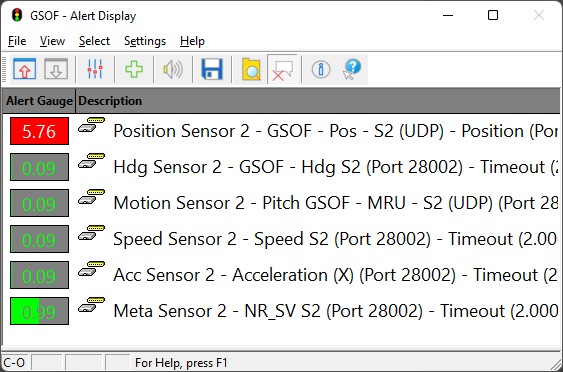The image size is (563, 372).
Task: Open the Settings menu
Action: (x=145, y=41)
